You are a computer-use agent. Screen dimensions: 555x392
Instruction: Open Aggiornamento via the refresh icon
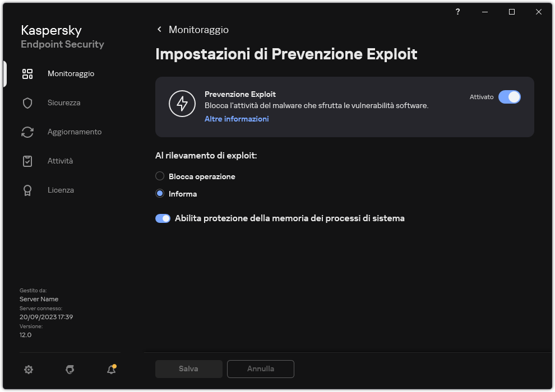(27, 132)
